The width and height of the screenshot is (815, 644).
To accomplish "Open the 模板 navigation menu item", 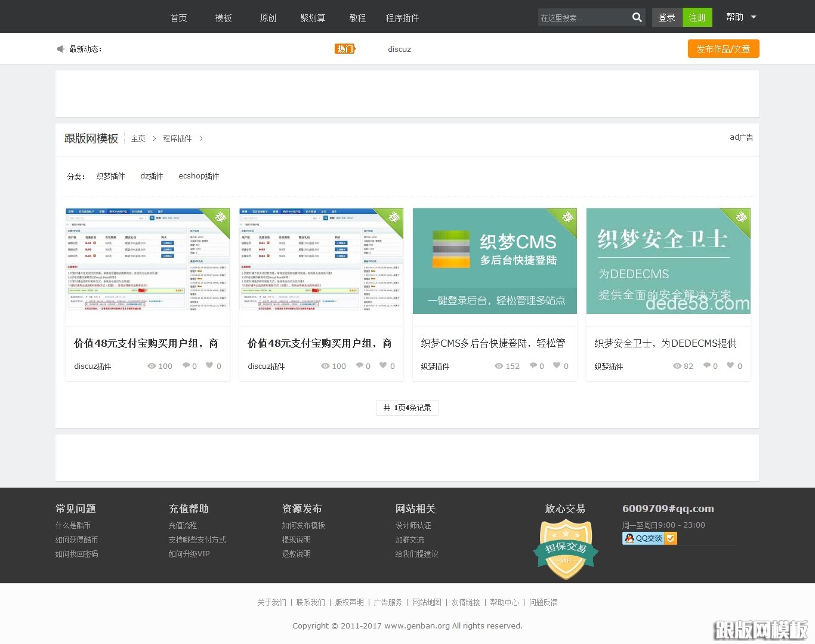I will (223, 18).
